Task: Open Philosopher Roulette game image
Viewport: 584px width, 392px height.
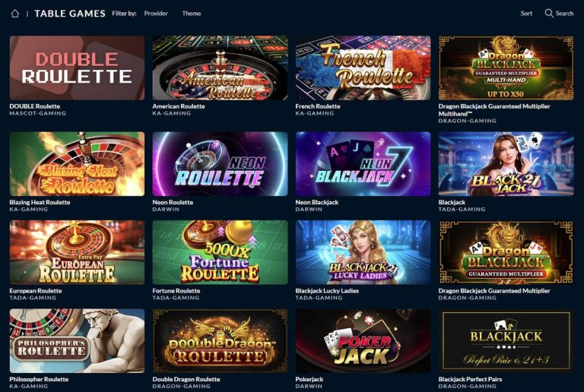Action: pos(77,340)
